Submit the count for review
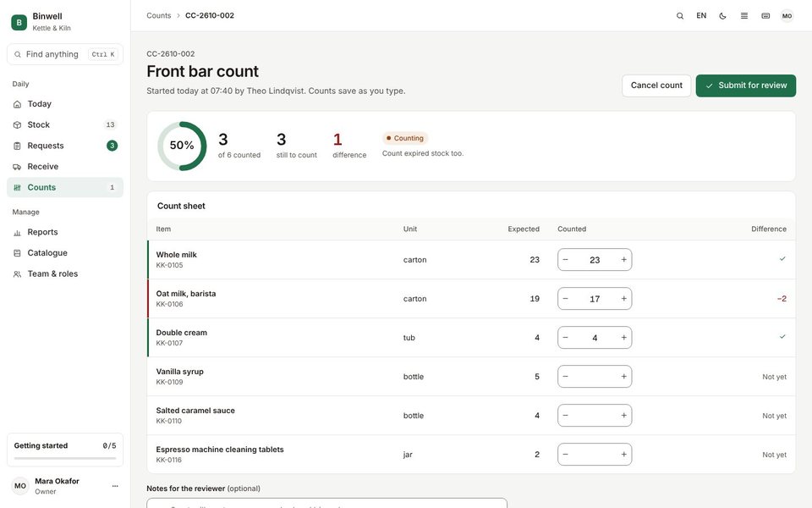812x508 pixels. [746, 86]
